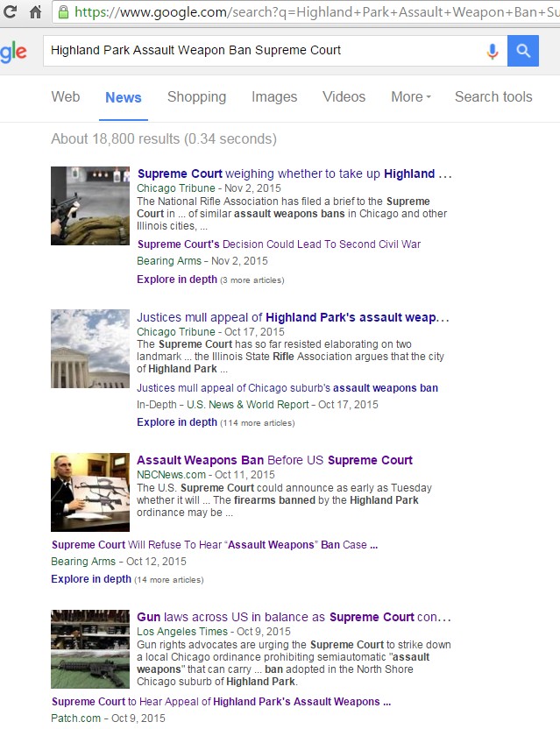This screenshot has width=560, height=729.
Task: Open 'Gun laws across US in balance' article
Action: point(294,617)
